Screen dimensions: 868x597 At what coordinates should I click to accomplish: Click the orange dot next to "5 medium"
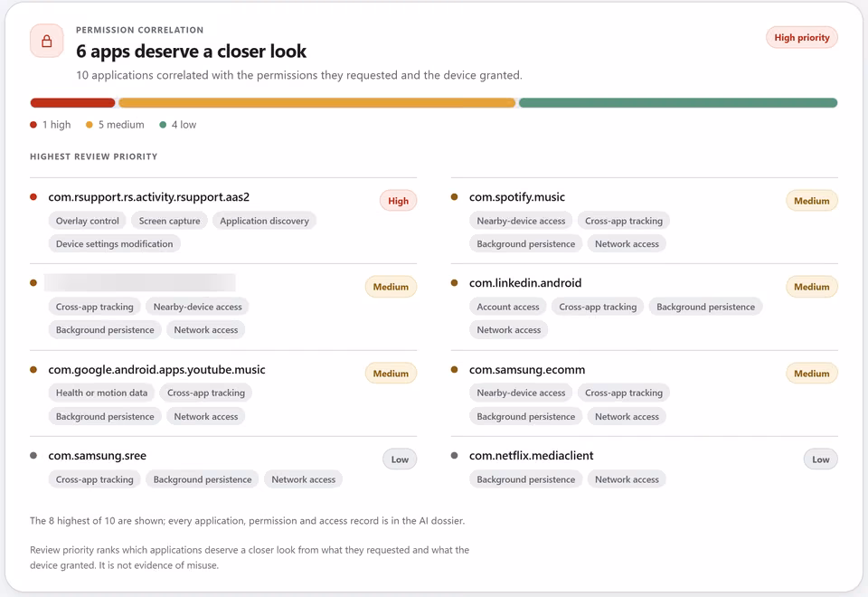tap(90, 125)
